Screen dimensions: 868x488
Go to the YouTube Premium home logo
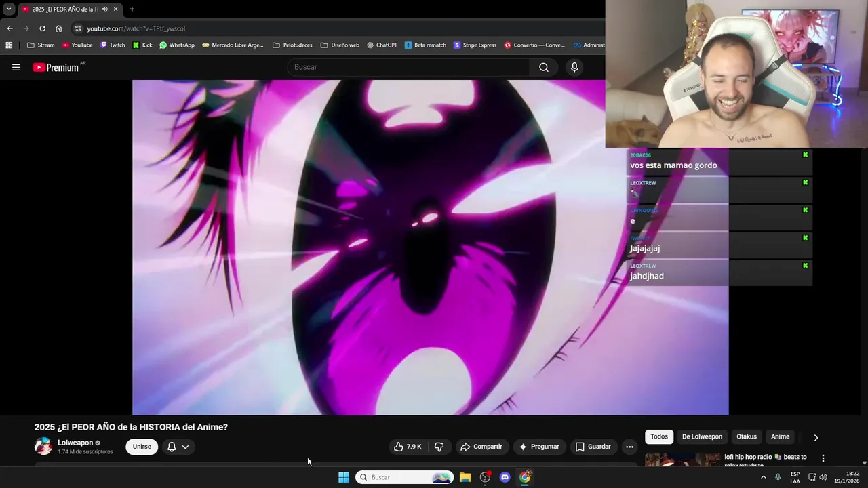point(56,67)
